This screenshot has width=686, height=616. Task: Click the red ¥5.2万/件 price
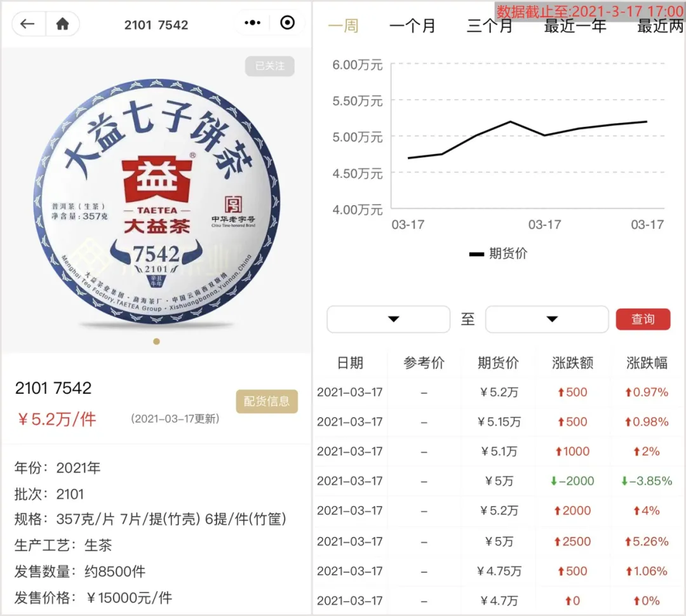coord(57,419)
